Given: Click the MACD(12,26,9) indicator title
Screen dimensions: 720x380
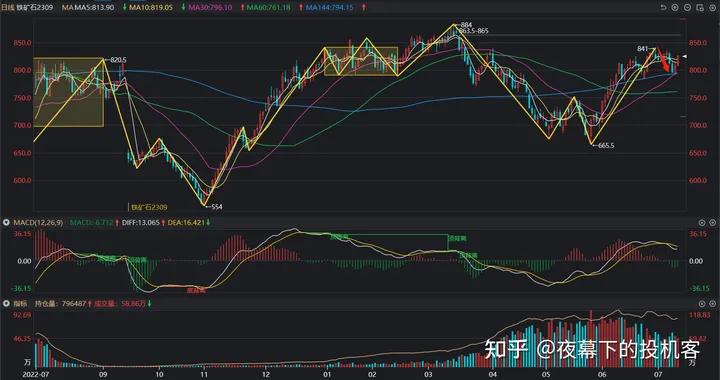Looking at the screenshot, I should coord(38,223).
